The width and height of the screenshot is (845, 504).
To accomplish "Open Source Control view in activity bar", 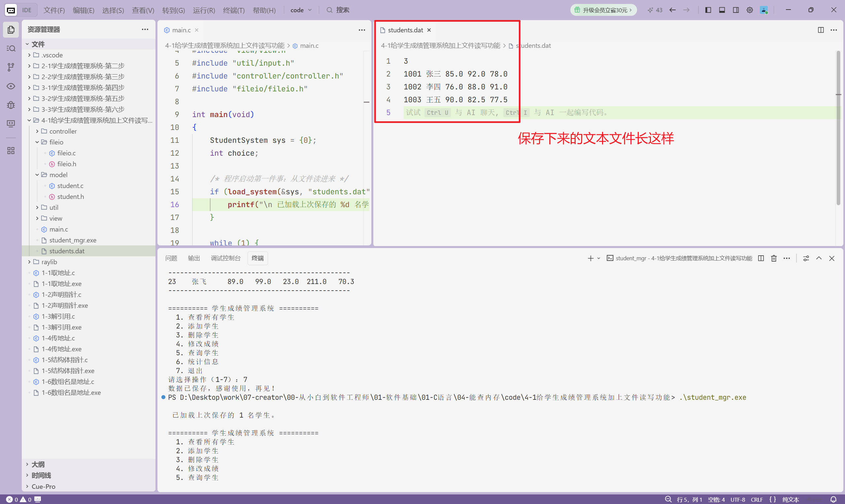I will (11, 67).
